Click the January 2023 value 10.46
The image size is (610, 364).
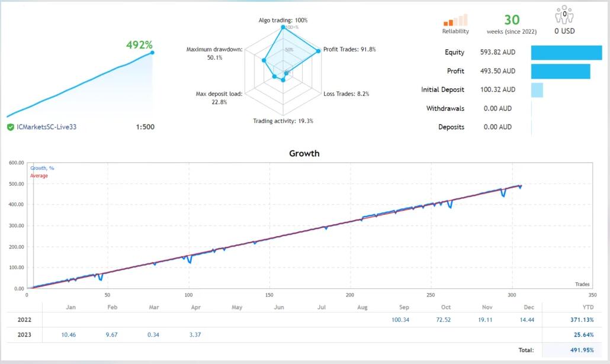coord(69,335)
